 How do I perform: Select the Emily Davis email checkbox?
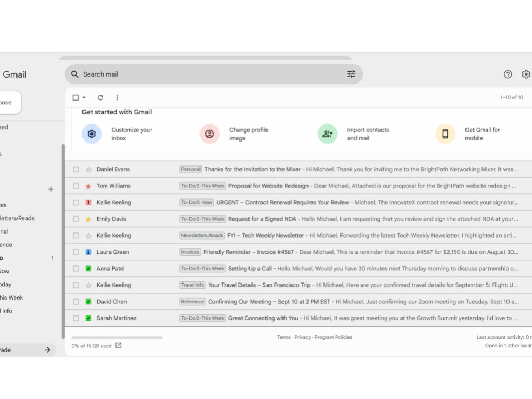click(x=76, y=219)
